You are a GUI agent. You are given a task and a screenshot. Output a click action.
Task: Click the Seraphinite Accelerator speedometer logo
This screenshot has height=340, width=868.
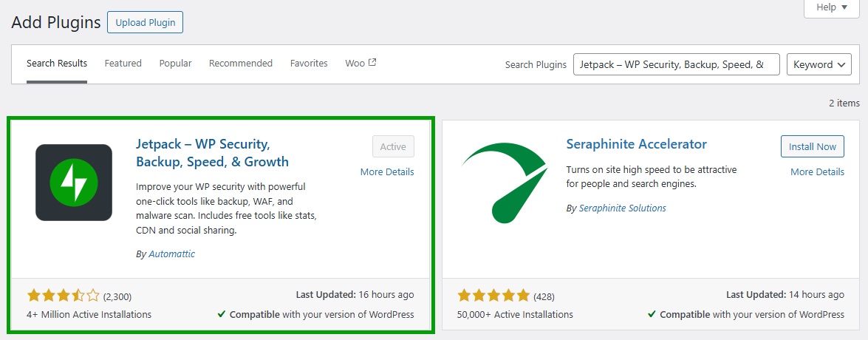pyautogui.click(x=504, y=182)
